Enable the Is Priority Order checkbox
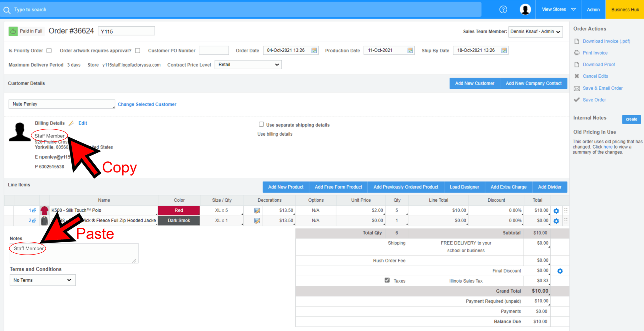The image size is (644, 331). pos(49,50)
